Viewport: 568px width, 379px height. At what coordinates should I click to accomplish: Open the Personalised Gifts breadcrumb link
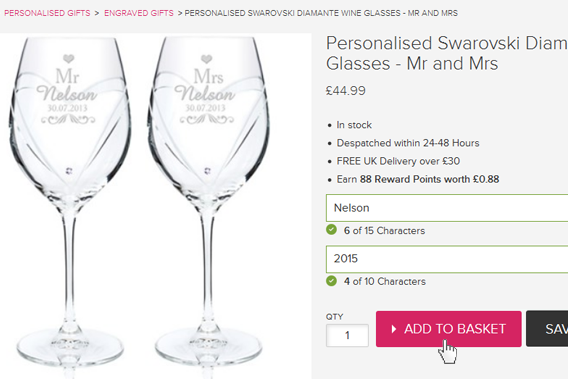pyautogui.click(x=47, y=13)
